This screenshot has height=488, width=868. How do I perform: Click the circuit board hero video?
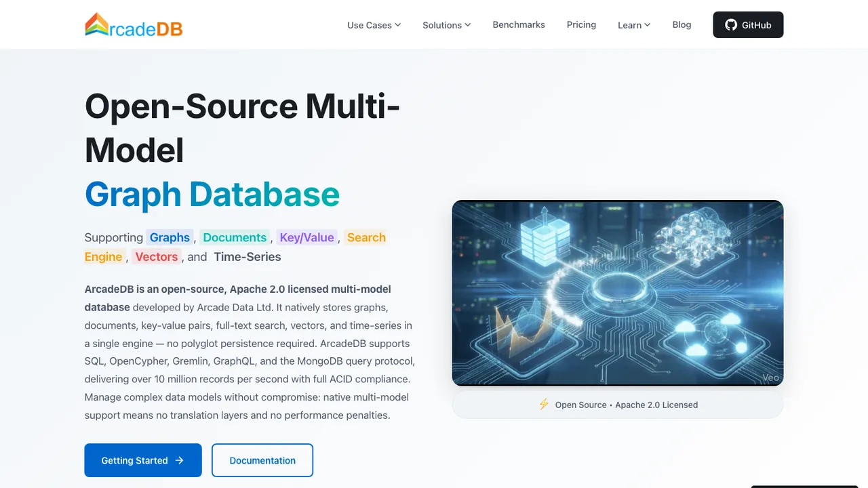pos(618,293)
